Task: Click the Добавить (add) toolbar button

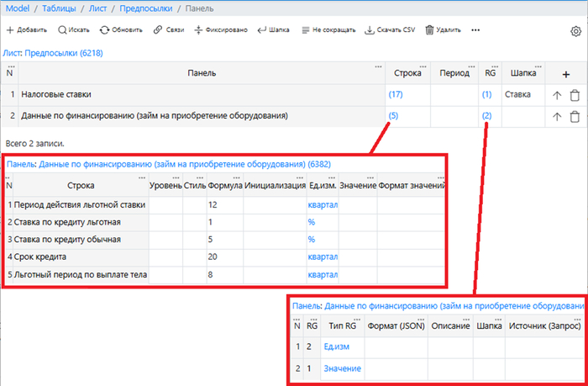Action: (x=27, y=30)
